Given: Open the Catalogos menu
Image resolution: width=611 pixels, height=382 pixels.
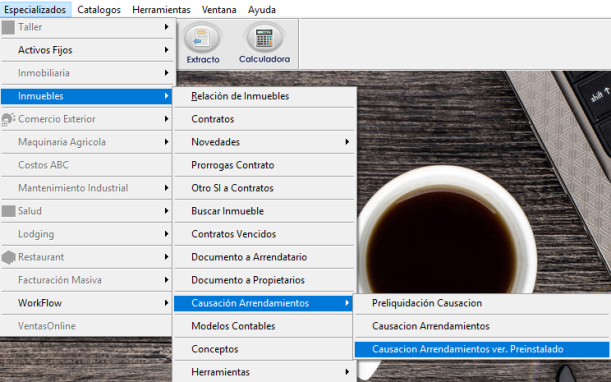Looking at the screenshot, I should pyautogui.click(x=99, y=9).
